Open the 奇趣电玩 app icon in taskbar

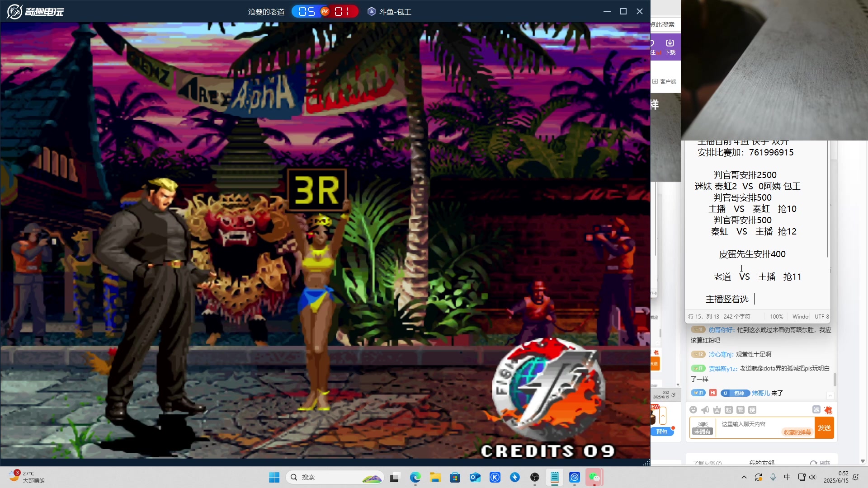pos(574,477)
